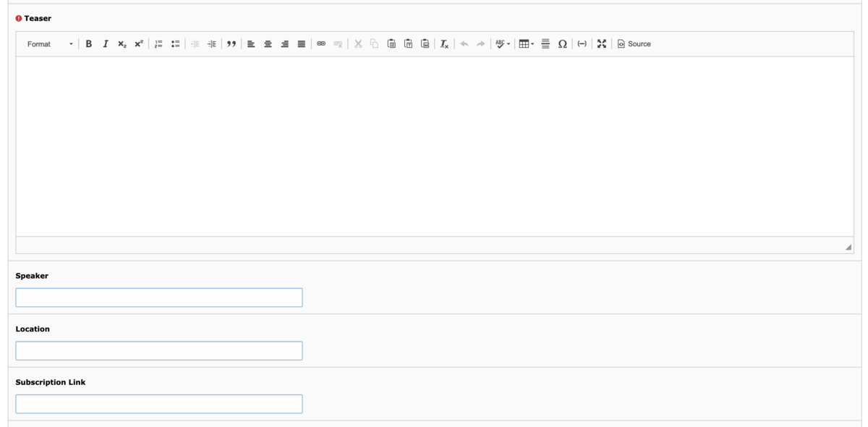Switch editor to Source view
Screen dimensions: 868x427
pyautogui.click(x=634, y=44)
